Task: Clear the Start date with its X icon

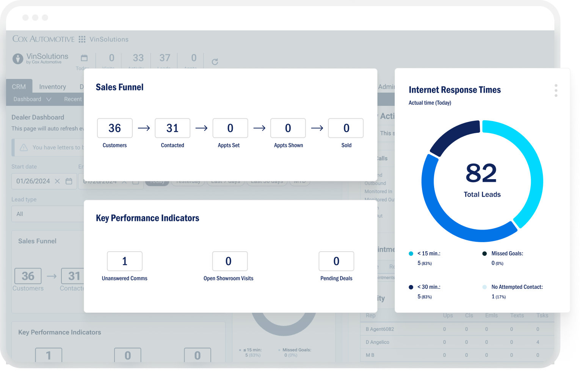Action: point(57,181)
